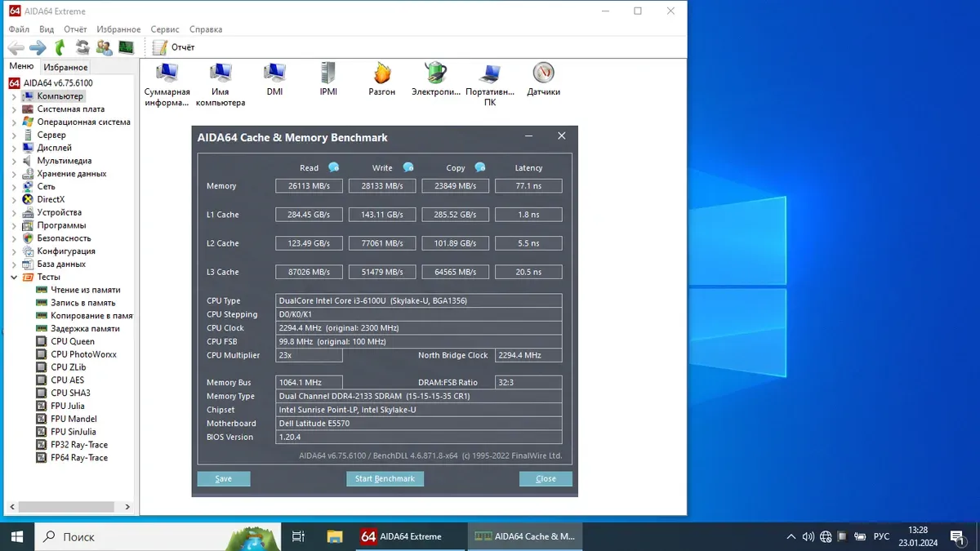Screen dimensions: 980x551
Task: Click the info bubble next to Read
Action: tap(333, 167)
